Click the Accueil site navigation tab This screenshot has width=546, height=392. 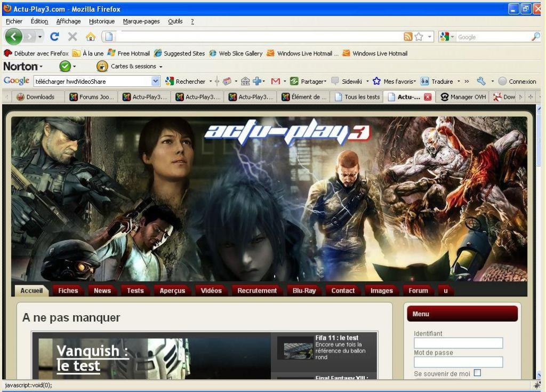[x=31, y=290]
